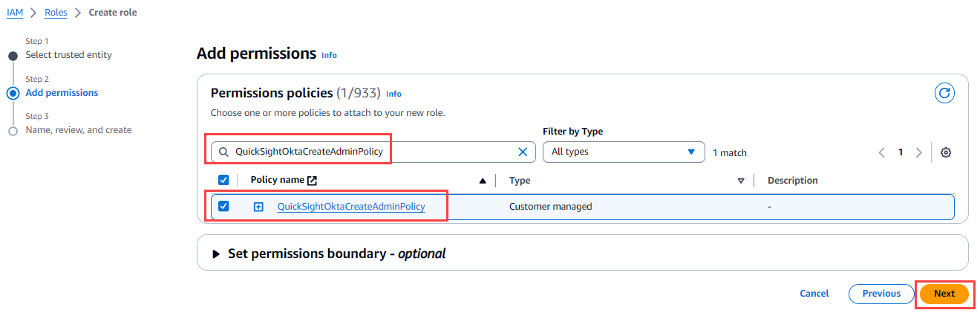Click the refresh policies icon
This screenshot has width=980, height=316.
pos(944,93)
